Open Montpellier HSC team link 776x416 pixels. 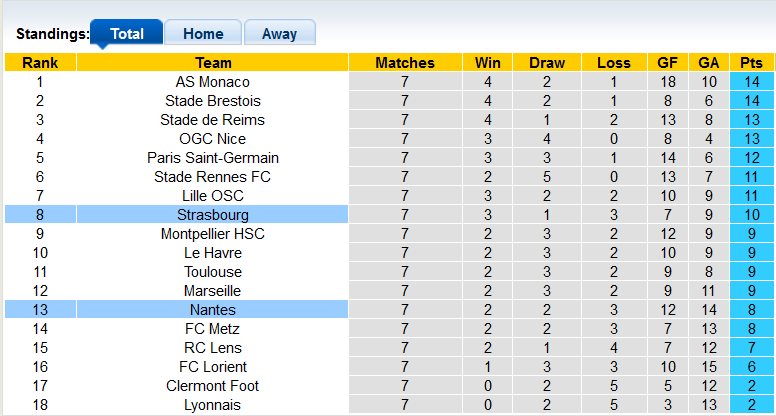(213, 234)
